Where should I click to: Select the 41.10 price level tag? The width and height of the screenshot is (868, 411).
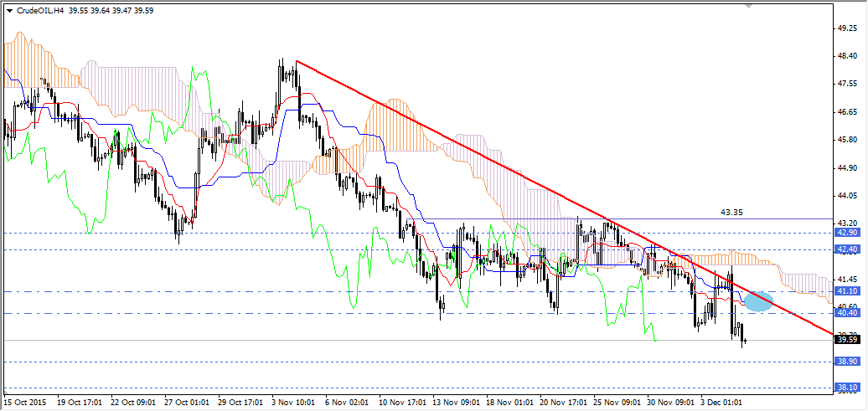848,291
